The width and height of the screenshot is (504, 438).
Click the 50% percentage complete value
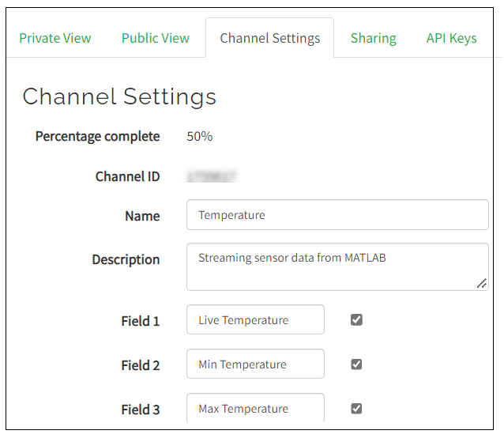coord(200,136)
